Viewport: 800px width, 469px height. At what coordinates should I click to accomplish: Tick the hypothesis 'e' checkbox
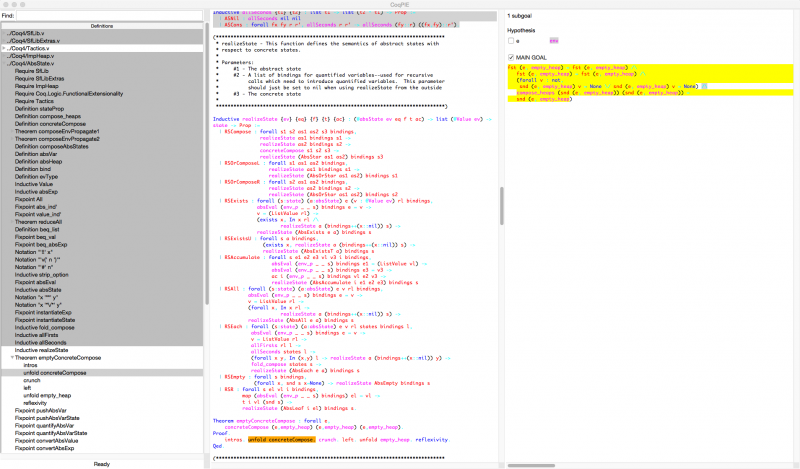tap(511, 41)
